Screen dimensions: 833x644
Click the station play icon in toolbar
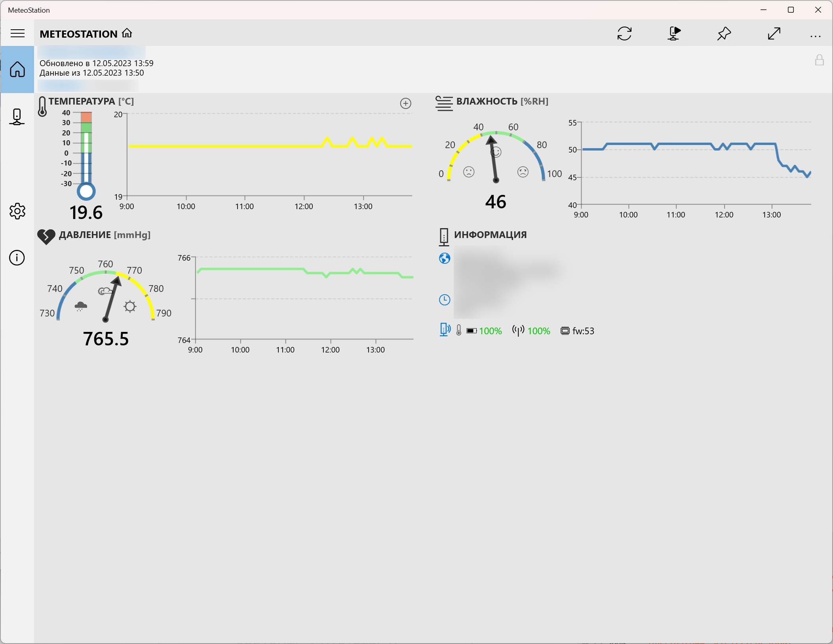coord(674,34)
